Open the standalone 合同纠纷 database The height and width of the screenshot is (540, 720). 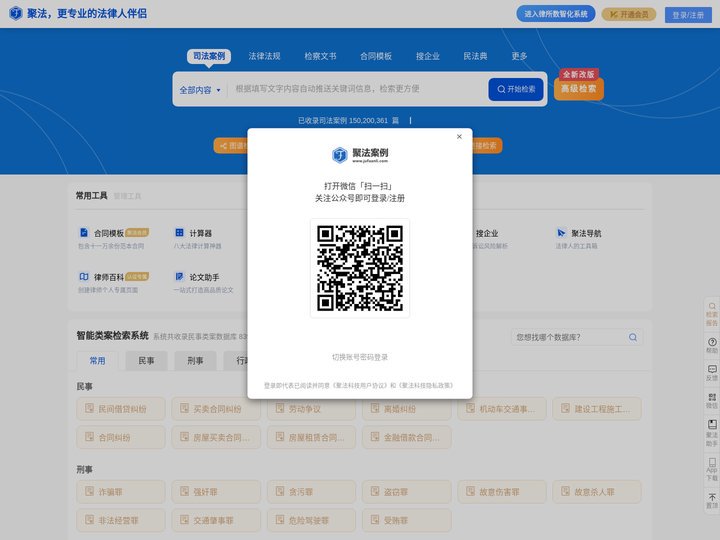coord(121,437)
